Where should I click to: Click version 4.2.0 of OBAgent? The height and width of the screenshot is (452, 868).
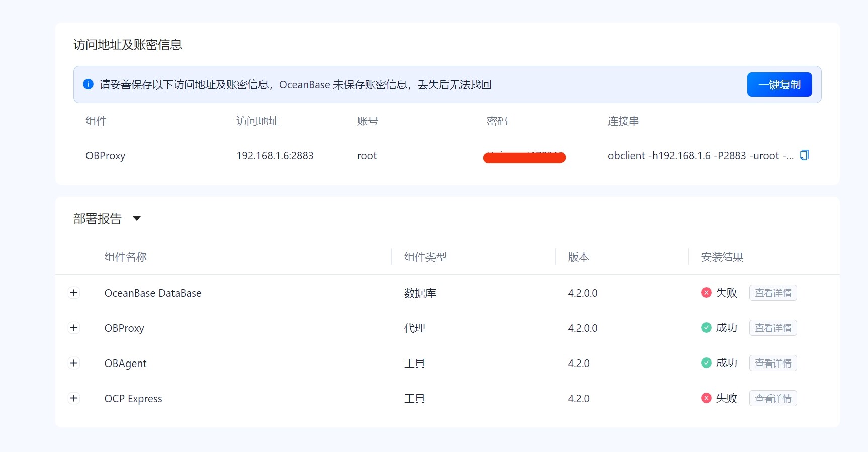[x=579, y=363]
